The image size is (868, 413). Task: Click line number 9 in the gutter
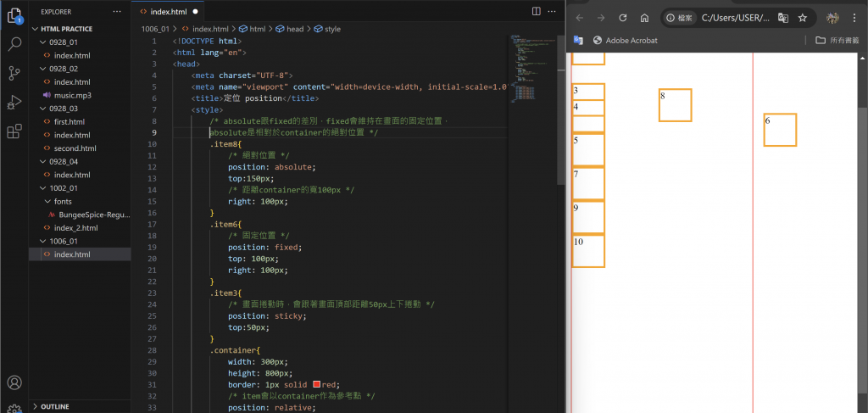coord(154,132)
